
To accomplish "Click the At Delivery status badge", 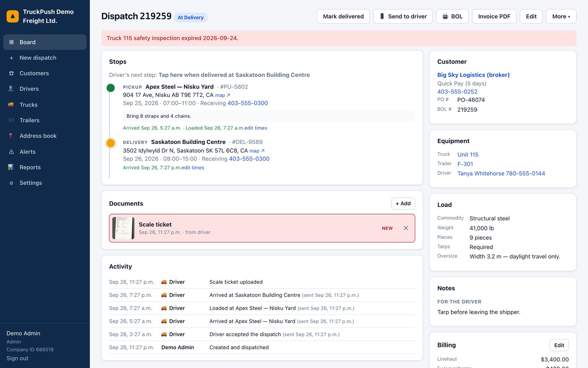I will click(190, 17).
